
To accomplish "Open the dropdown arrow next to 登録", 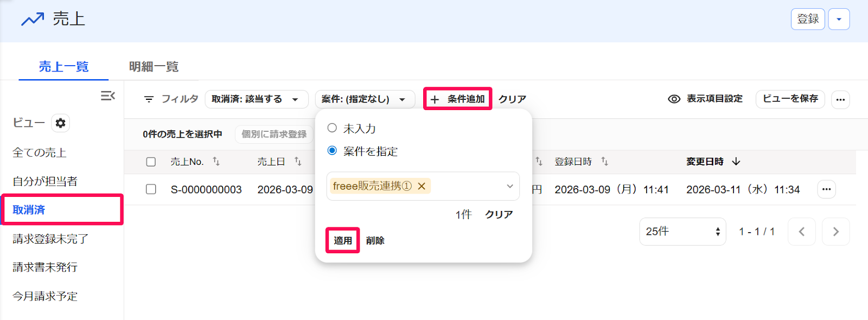I will 839,20.
